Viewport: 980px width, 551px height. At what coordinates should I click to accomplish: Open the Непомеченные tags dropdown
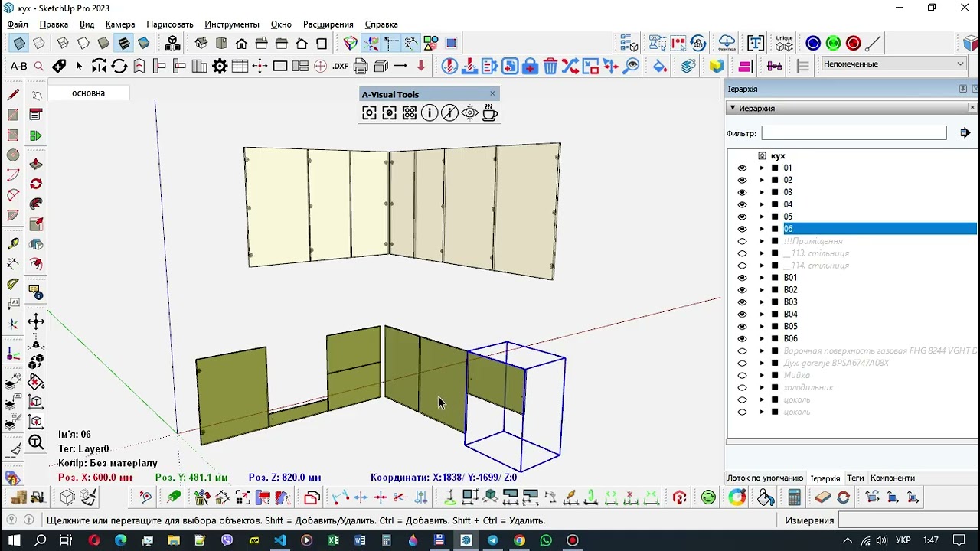(x=893, y=64)
